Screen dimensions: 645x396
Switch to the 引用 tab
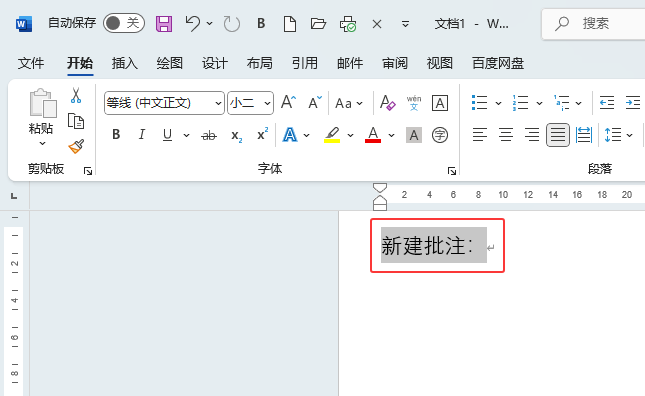(305, 63)
